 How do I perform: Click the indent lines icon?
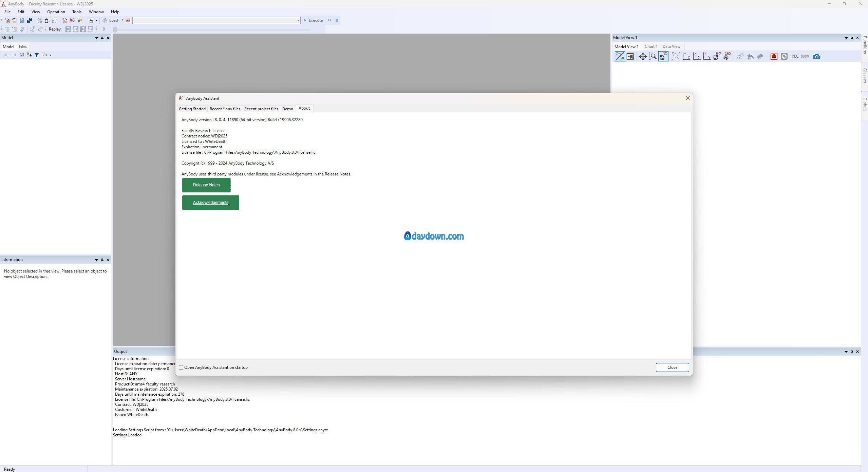(x=7, y=29)
